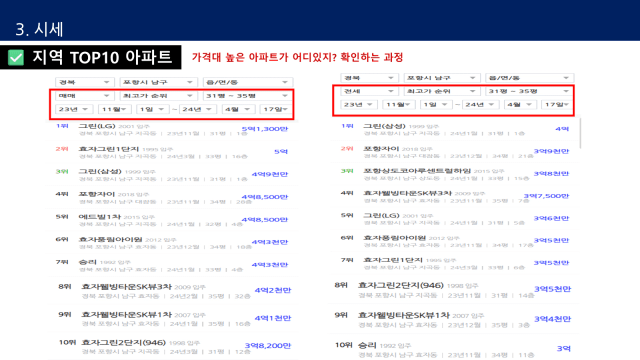Click the green checkmark icon beside 지역 TOP10 아파트
This screenshot has width=640, height=360.
[16, 57]
